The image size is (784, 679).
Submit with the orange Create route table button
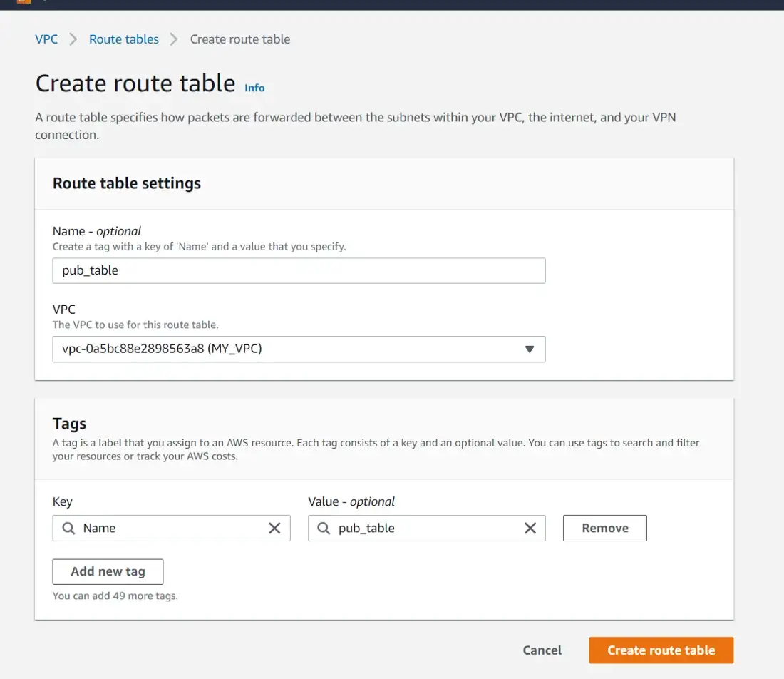coord(661,650)
